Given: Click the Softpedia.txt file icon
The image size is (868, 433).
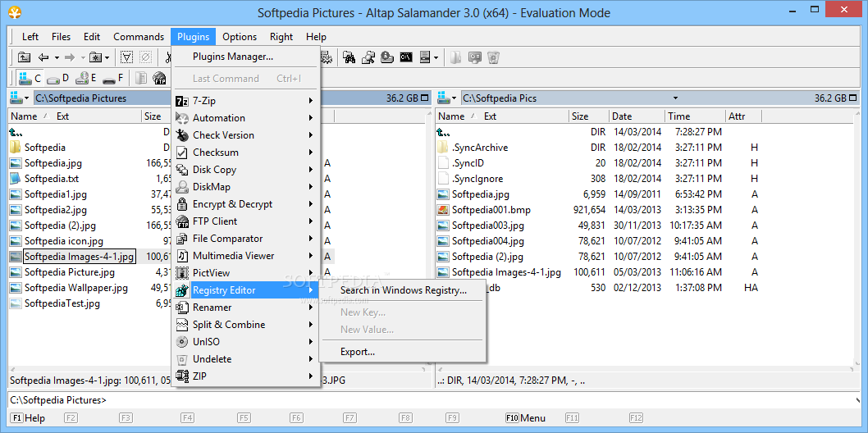Looking at the screenshot, I should coord(16,179).
